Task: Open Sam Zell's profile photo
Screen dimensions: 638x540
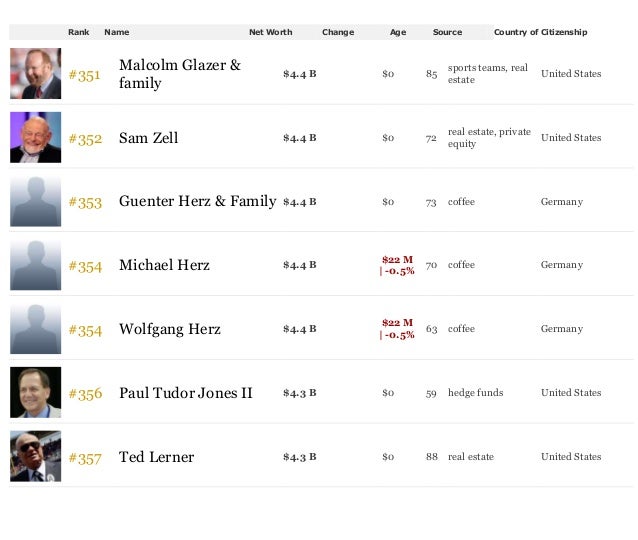Action: (x=35, y=138)
